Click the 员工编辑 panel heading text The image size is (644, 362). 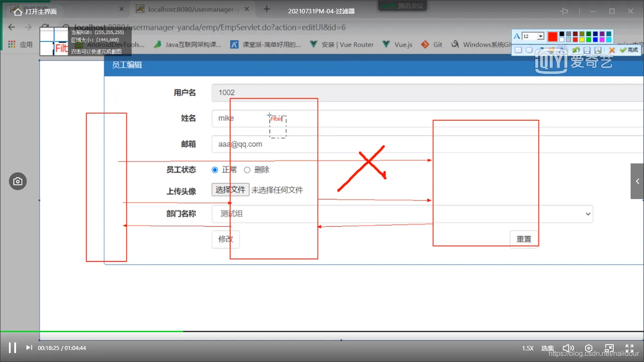[127, 65]
